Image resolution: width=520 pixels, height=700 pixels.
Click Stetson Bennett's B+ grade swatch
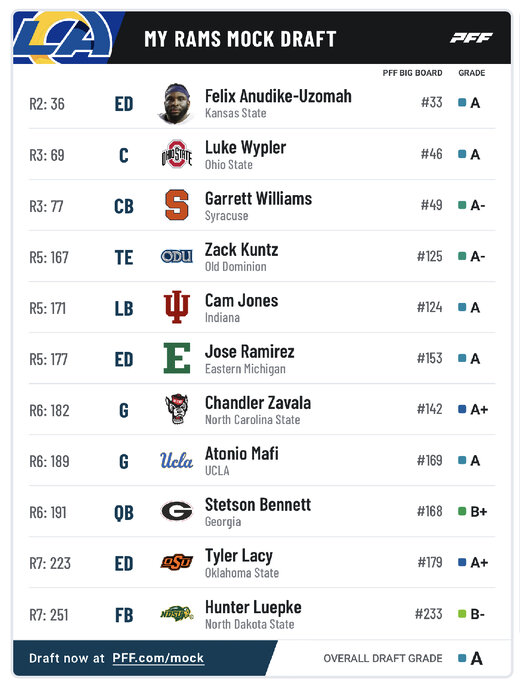coord(462,511)
